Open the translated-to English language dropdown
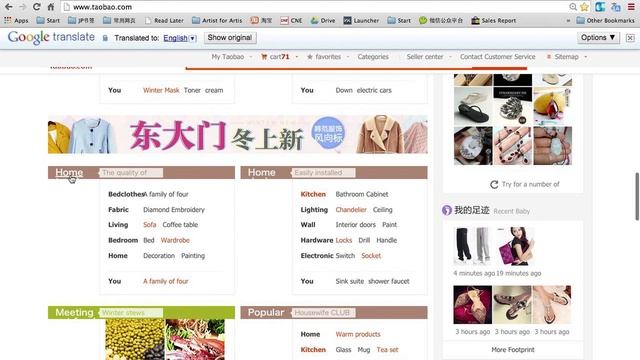This screenshot has height=360, width=640. [x=180, y=38]
